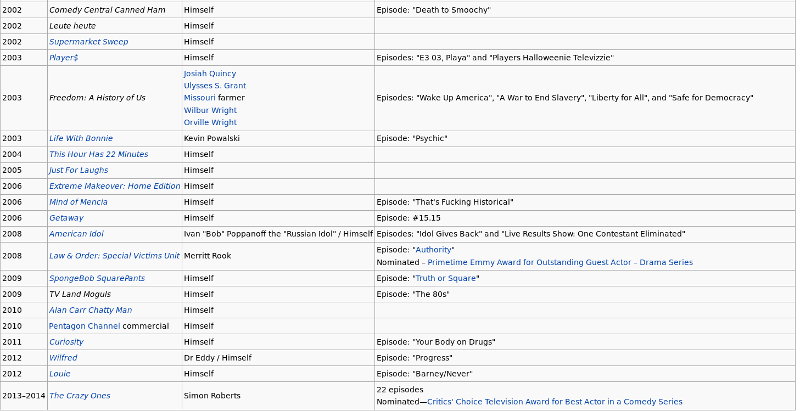Visit the Curiosity link
This screenshot has width=800, height=411.
tap(66, 342)
